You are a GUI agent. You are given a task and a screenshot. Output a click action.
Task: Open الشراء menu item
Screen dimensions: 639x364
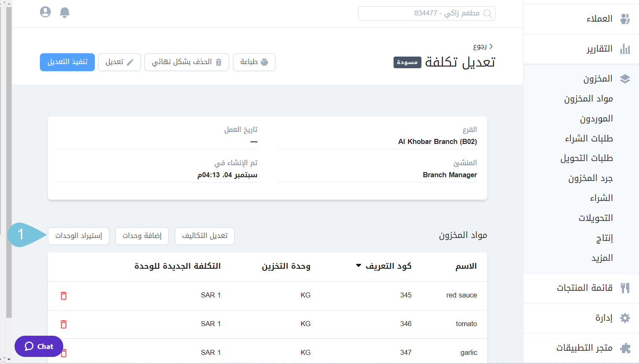[601, 198]
